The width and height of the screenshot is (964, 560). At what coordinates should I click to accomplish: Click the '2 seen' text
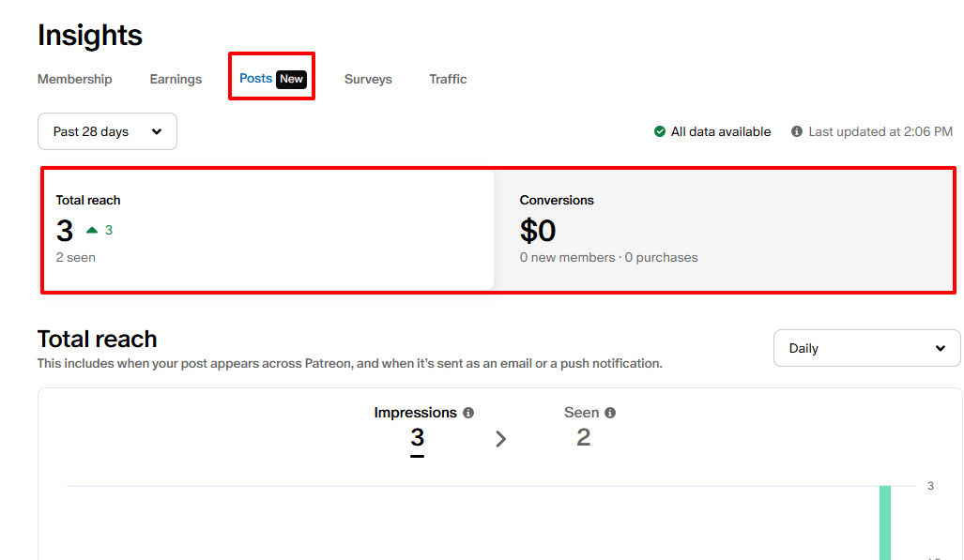76,258
